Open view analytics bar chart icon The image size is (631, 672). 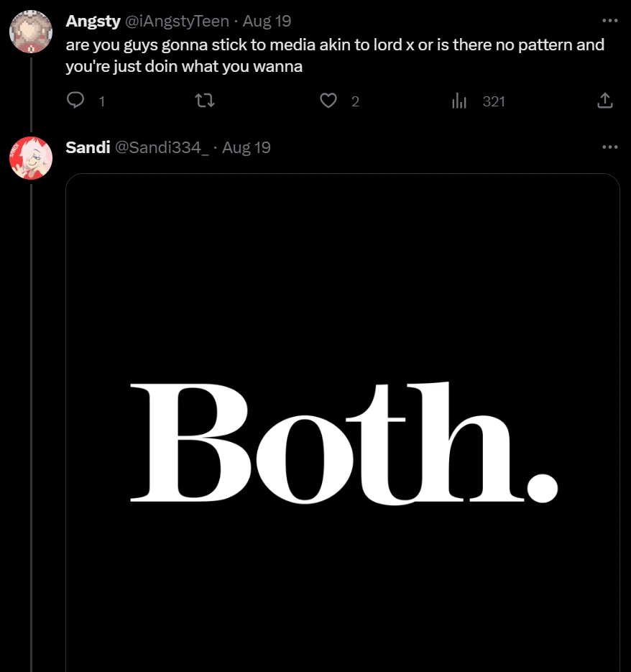coord(459,101)
